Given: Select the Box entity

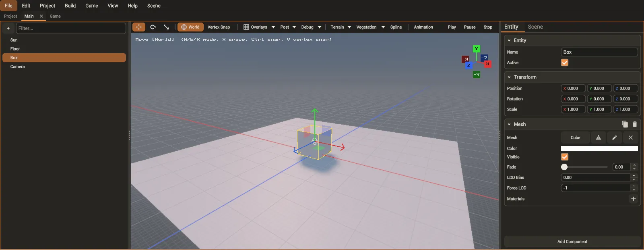Looking at the screenshot, I should click(x=64, y=58).
